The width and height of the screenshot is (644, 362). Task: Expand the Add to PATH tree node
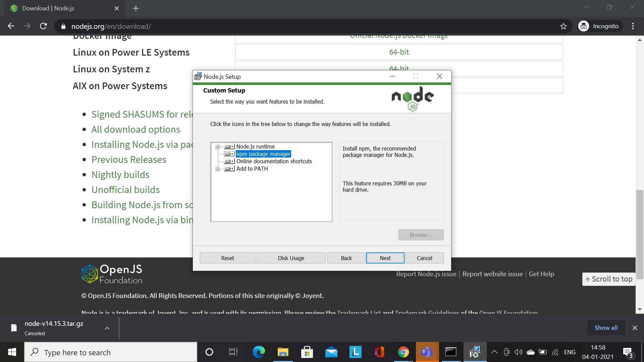tap(218, 169)
